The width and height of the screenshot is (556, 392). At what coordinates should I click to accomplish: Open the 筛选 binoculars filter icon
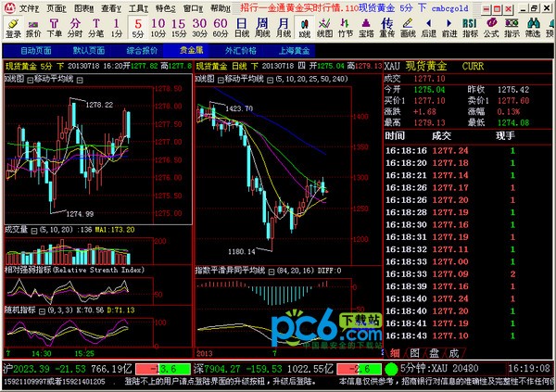533,28
